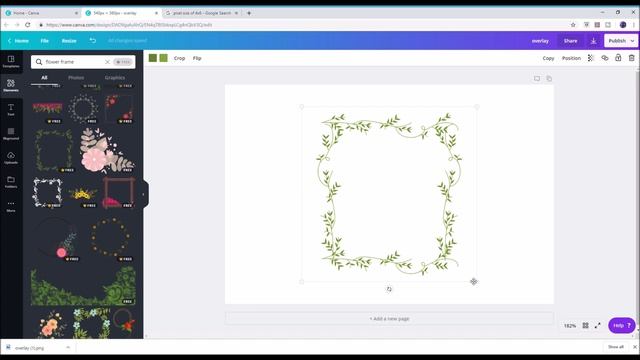Go back to Home
This screenshot has width=640, height=360.
tap(18, 41)
